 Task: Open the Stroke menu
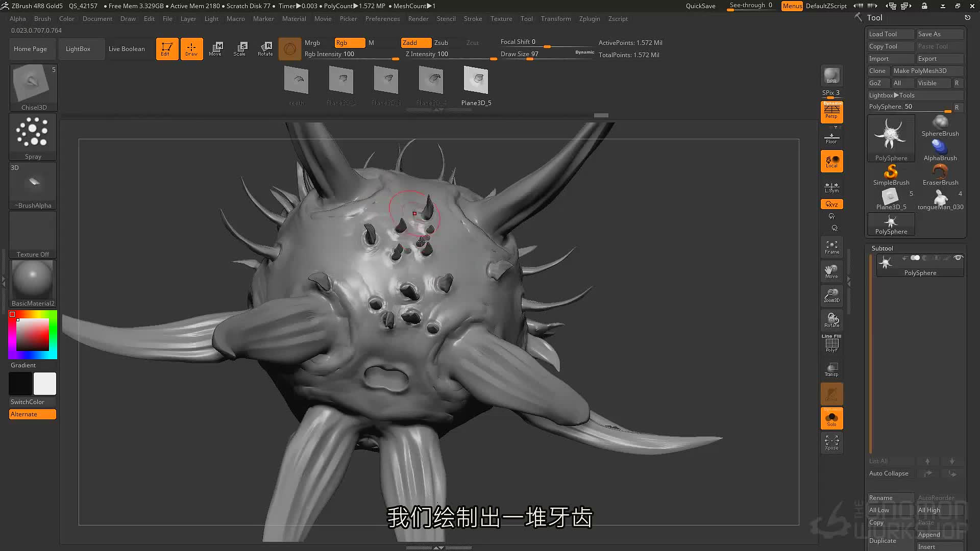click(473, 19)
